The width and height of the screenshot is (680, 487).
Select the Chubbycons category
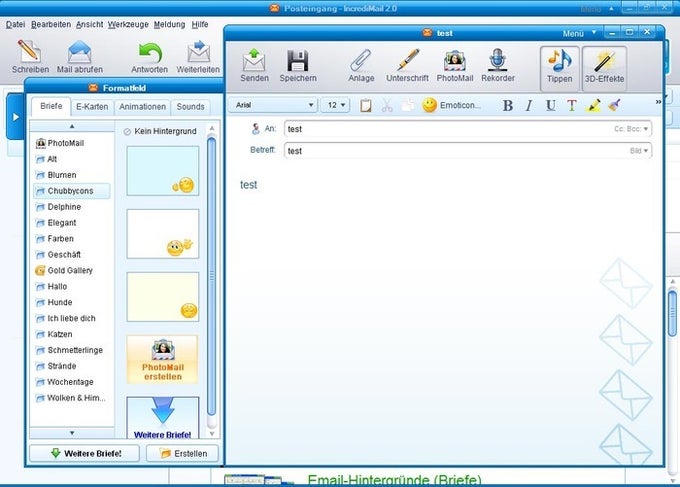(72, 191)
